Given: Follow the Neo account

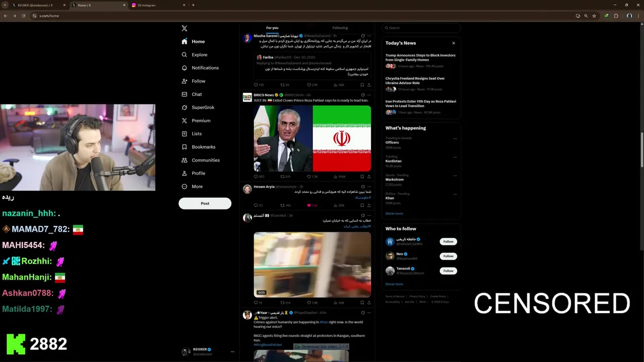Looking at the screenshot, I should pyautogui.click(x=448, y=256).
